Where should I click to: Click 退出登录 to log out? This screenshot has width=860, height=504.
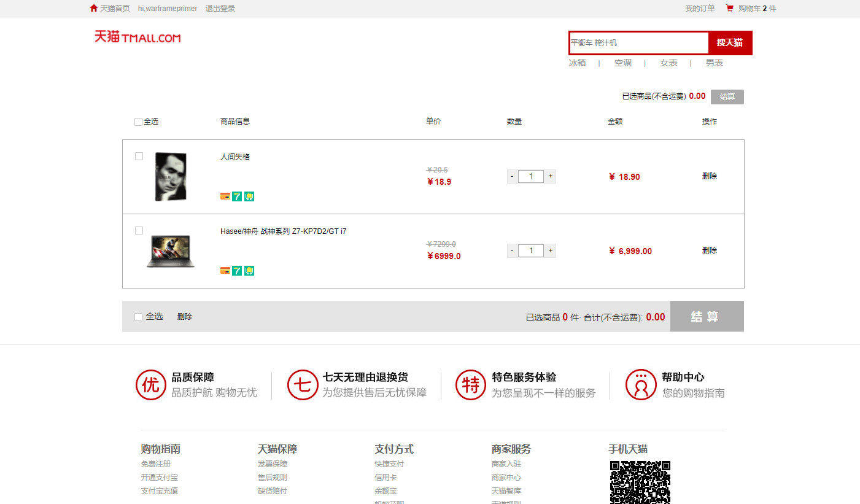220,9
